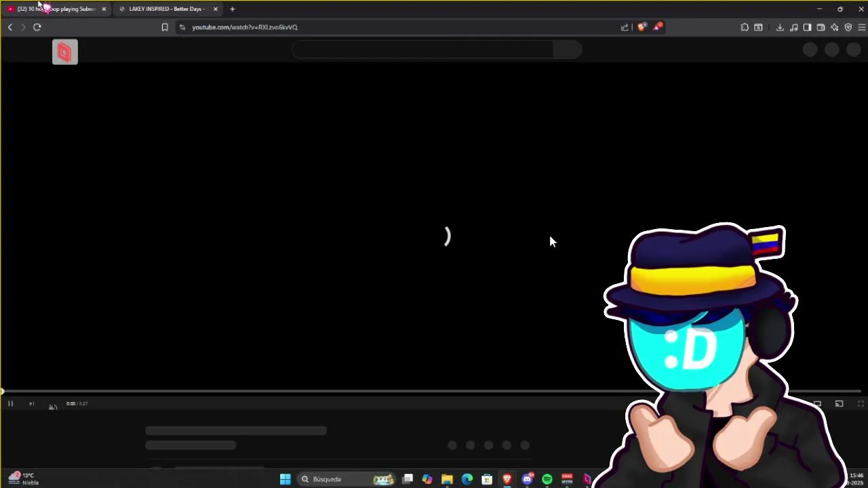Screen dimensions: 868x488
Task: Open Leo AI sparkle icon
Action: point(834,27)
